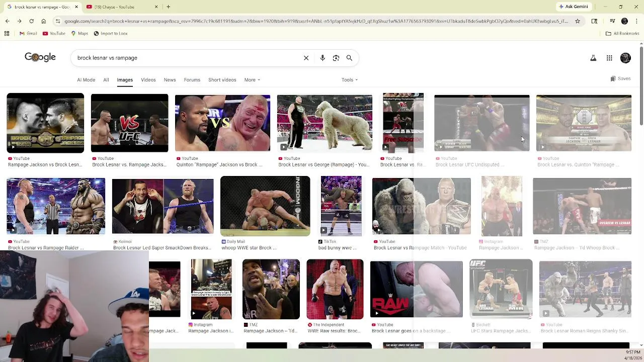View site information icon in address bar
The image size is (644, 362).
pyautogui.click(x=58, y=21)
